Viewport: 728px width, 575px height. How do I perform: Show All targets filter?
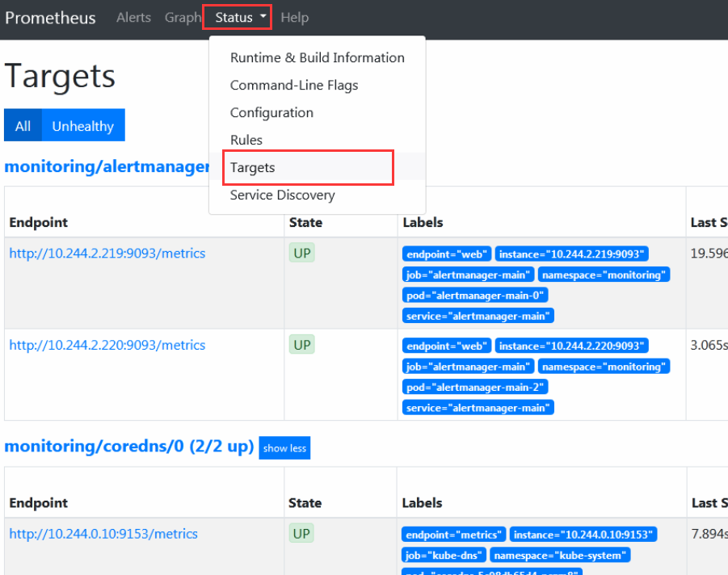23,125
